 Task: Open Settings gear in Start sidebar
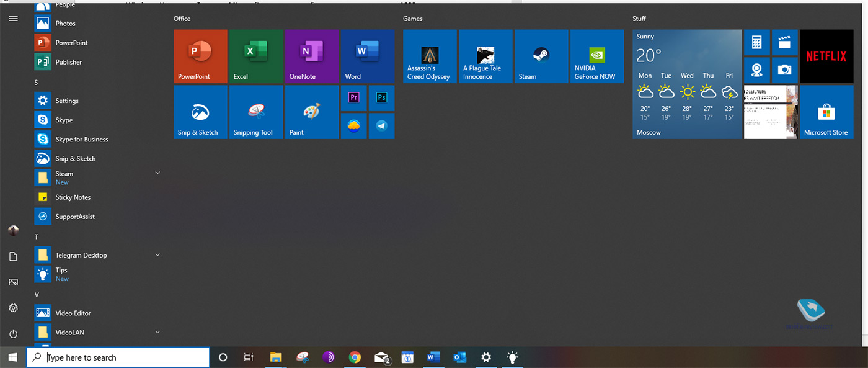[14, 308]
